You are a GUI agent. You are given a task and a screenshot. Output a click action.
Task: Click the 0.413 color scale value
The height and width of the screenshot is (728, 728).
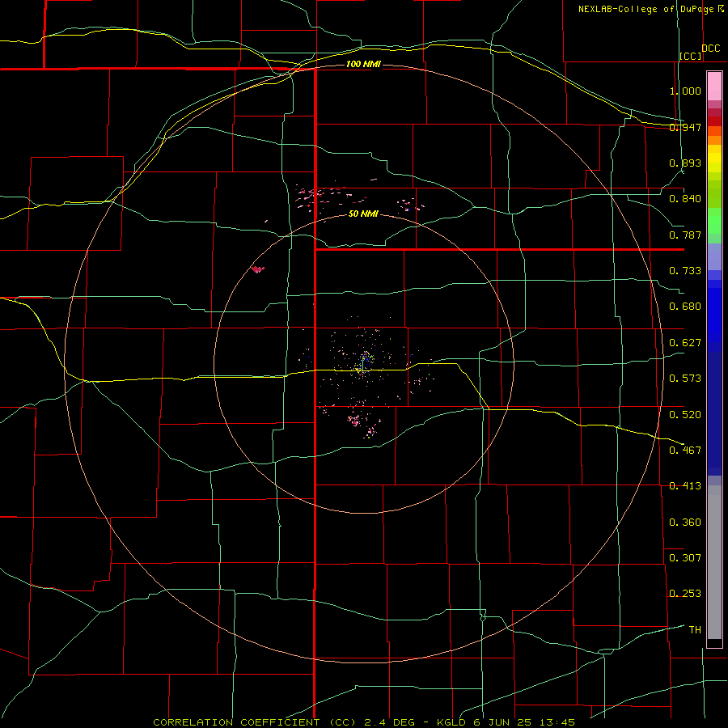pyautogui.click(x=685, y=486)
